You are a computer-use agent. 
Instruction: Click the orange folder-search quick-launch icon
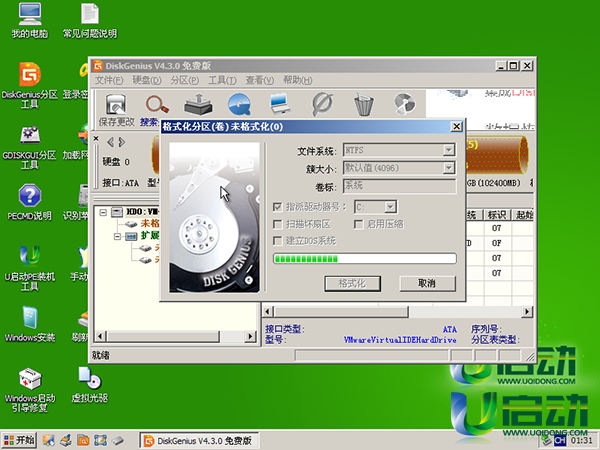coord(83,440)
